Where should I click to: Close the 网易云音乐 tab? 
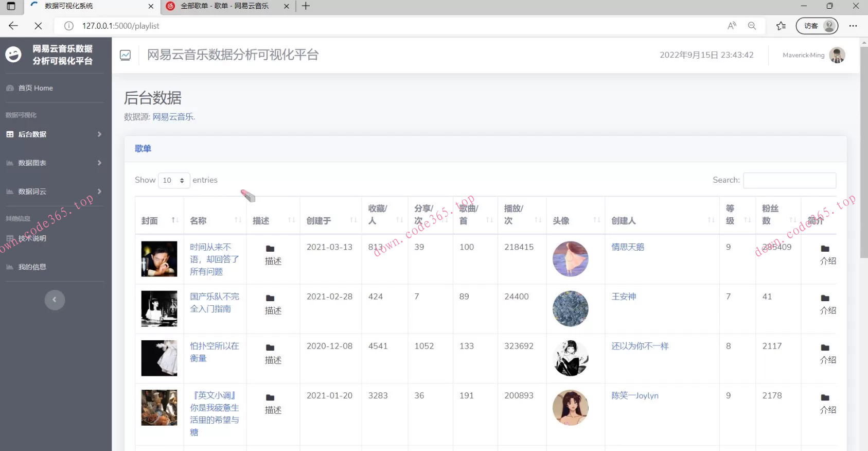point(287,6)
